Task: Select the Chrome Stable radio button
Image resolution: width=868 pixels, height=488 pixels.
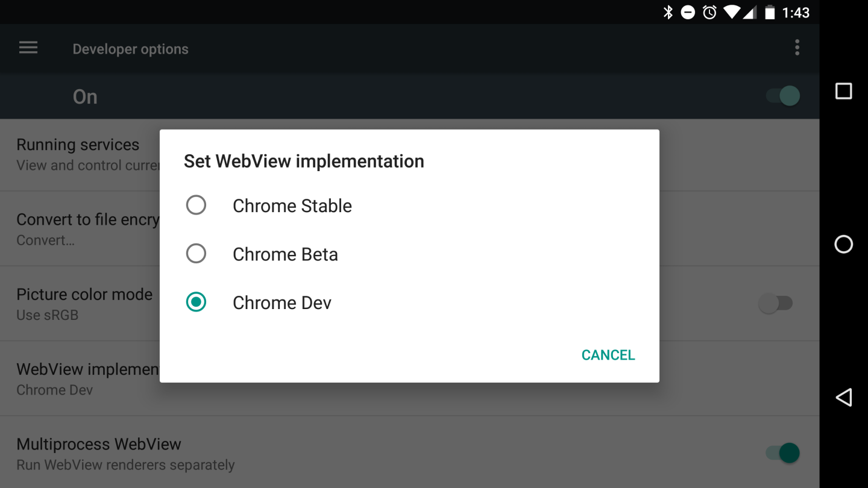Action: coord(196,205)
